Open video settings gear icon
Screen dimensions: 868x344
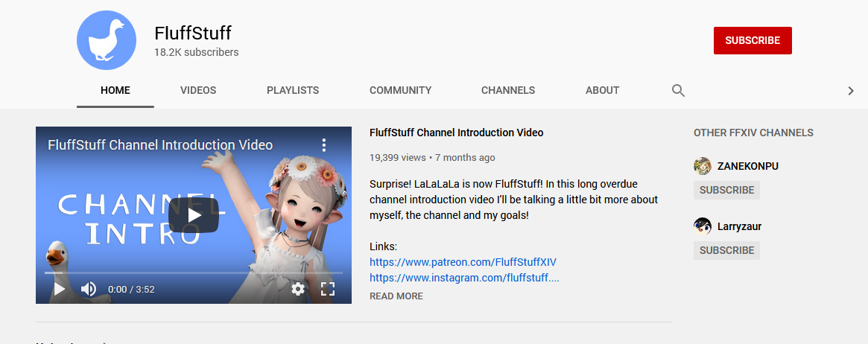tap(298, 289)
